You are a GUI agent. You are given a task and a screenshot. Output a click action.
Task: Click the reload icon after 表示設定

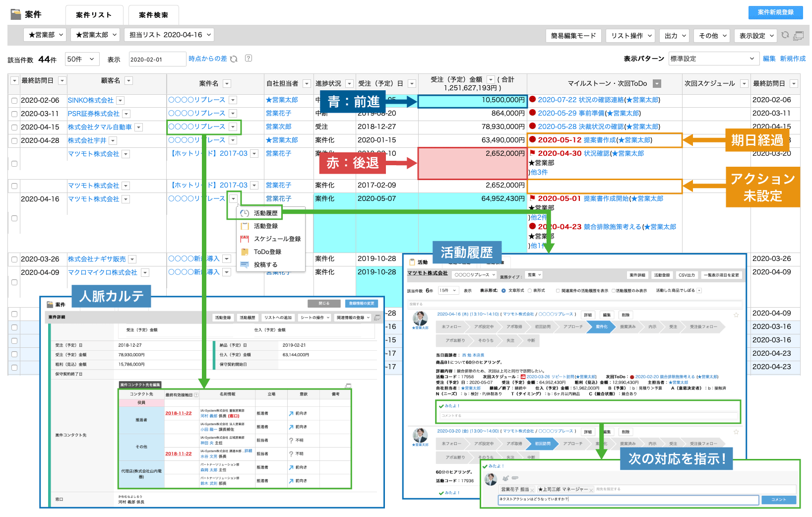tap(785, 35)
